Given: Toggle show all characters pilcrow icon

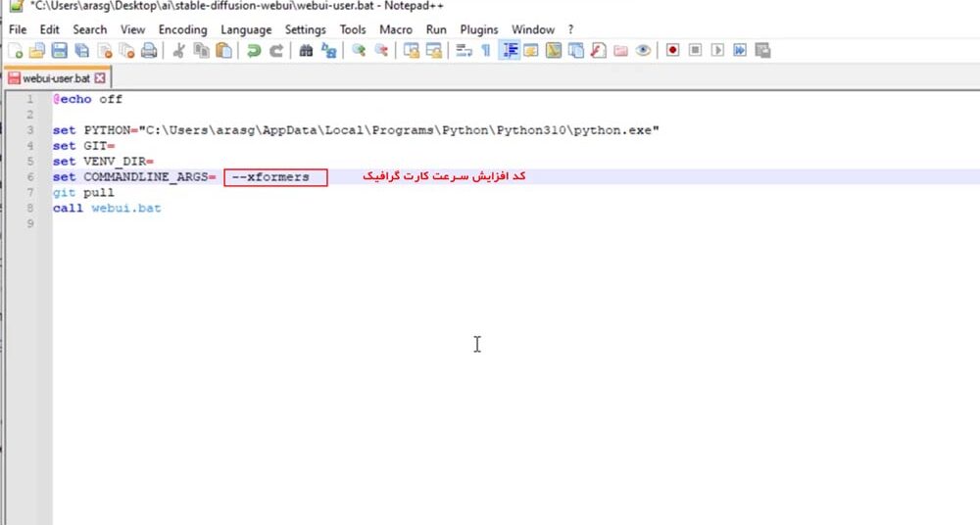Looking at the screenshot, I should [486, 51].
